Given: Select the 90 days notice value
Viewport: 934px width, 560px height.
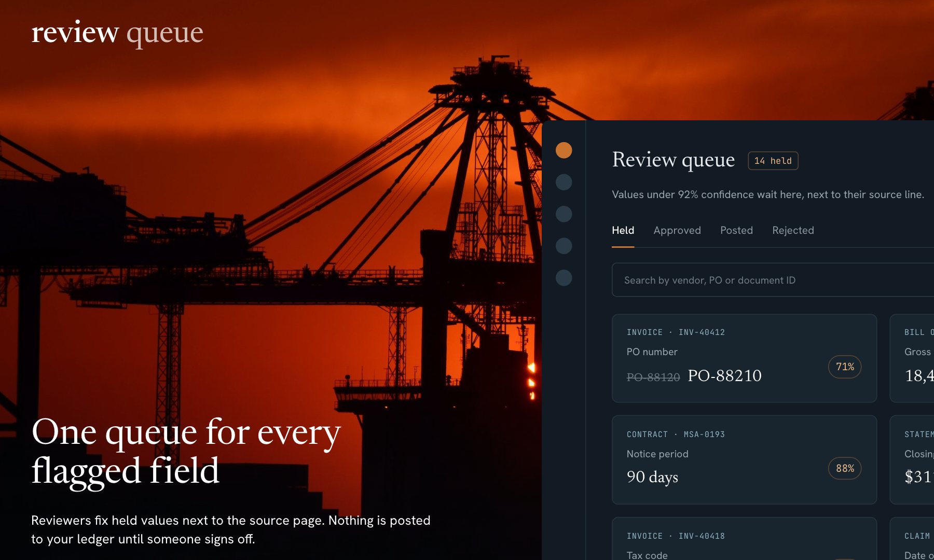Looking at the screenshot, I should tap(652, 477).
